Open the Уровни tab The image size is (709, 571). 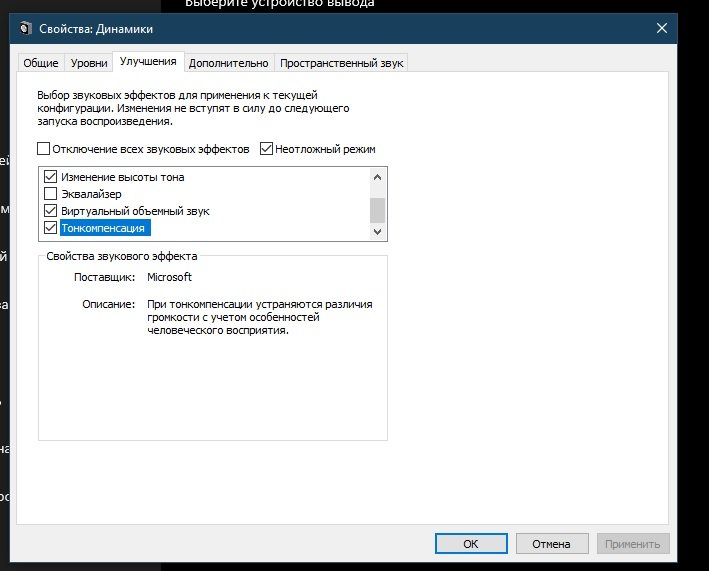pyautogui.click(x=89, y=63)
